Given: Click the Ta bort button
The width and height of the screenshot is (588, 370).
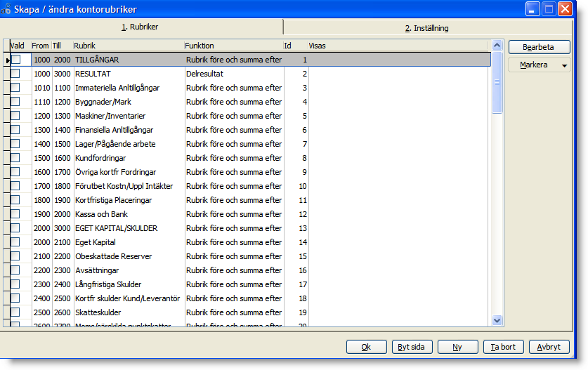Looking at the screenshot, I should (x=504, y=347).
